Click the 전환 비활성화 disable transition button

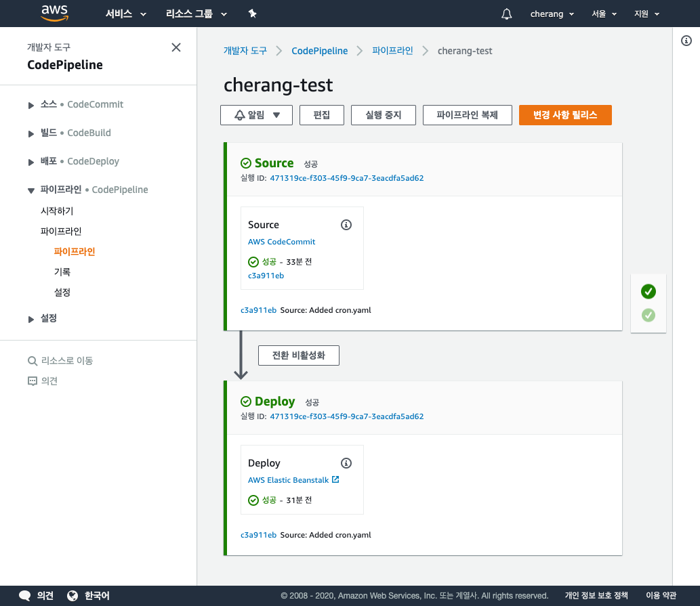[299, 355]
